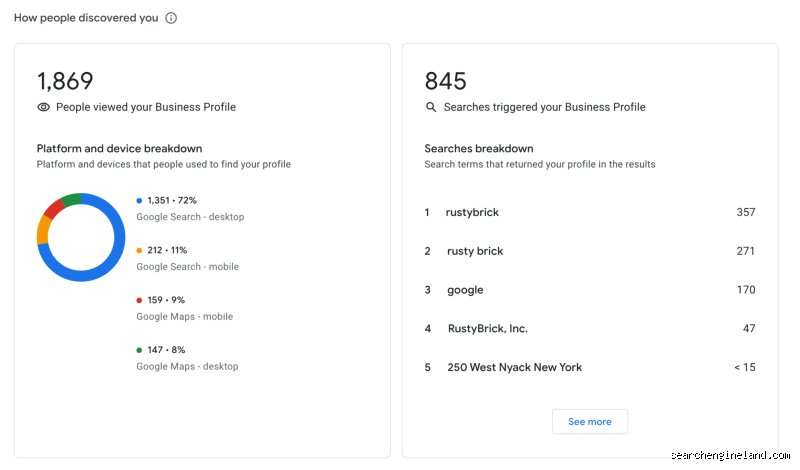Select the 'How people discovered you' heading
The height and width of the screenshot is (470, 800).
pyautogui.click(x=86, y=18)
